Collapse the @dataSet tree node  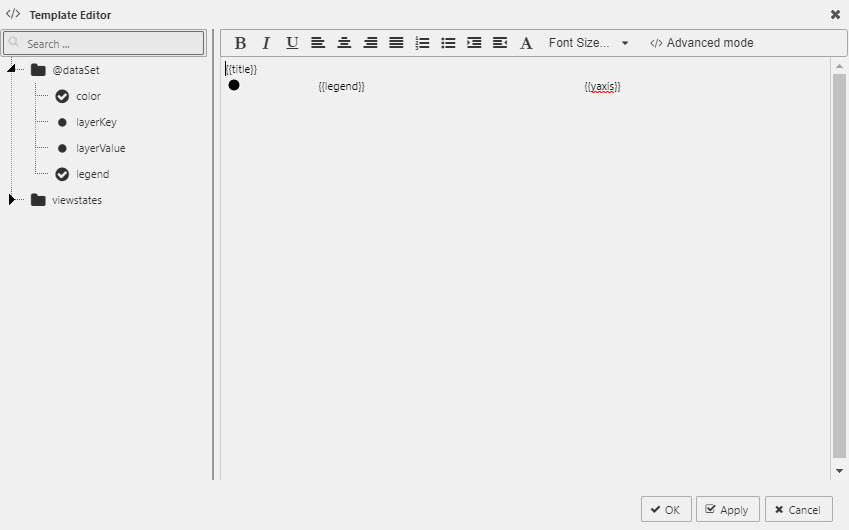coord(11,70)
